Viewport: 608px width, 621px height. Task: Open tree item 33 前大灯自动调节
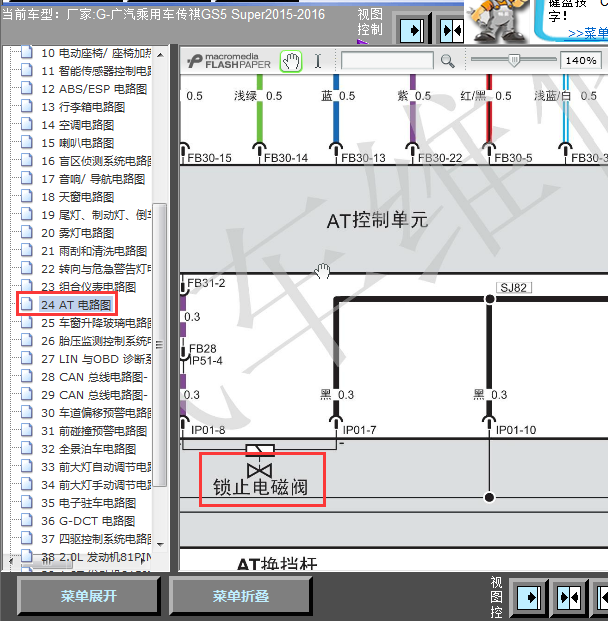click(96, 467)
